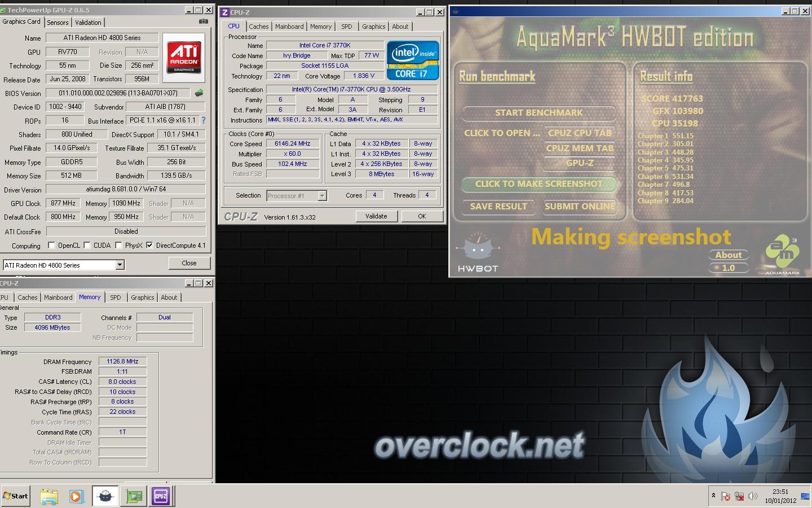The image size is (812, 508).
Task: Switch to the Validation tab in GPU-Z
Action: coord(88,23)
